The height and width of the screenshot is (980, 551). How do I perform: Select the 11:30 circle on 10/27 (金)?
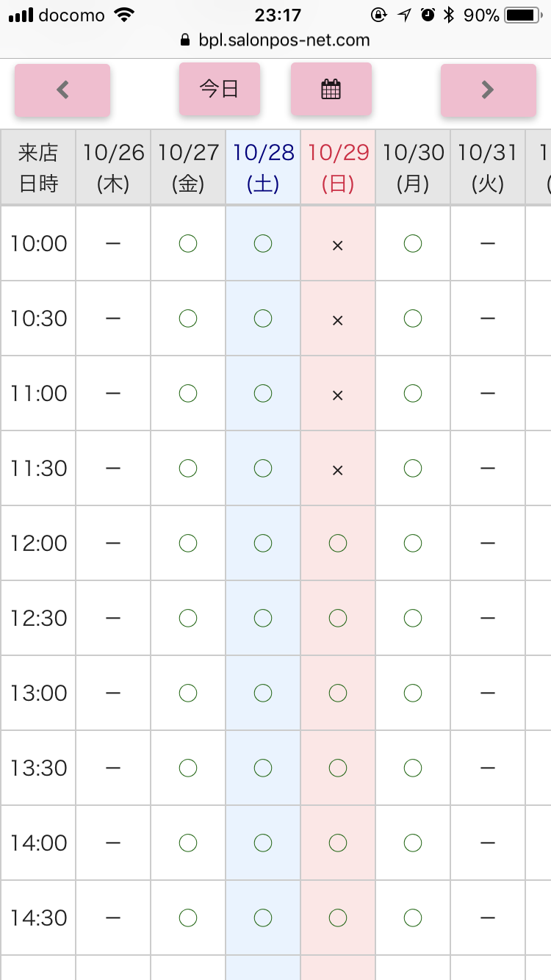pos(188,468)
